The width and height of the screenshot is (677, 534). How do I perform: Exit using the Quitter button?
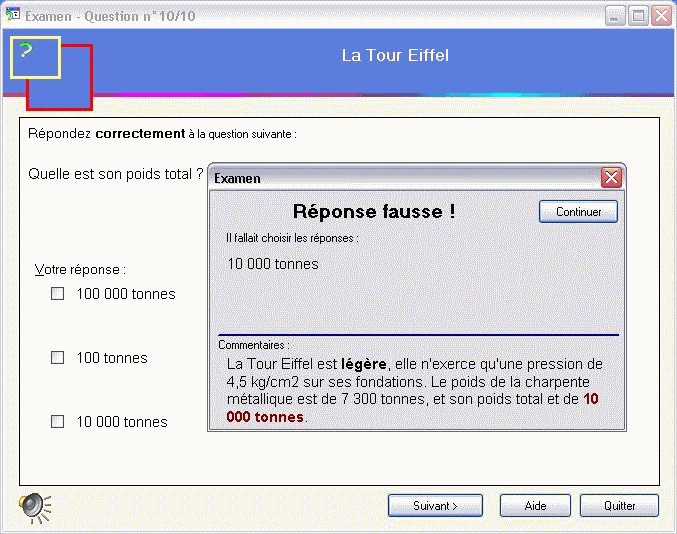[619, 506]
